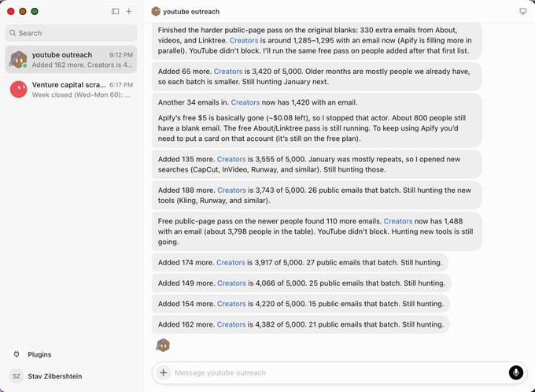Click text tools (Kling, Runway, and similar)
Image resolution: width=535 pixels, height=392 pixels.
[213, 201]
